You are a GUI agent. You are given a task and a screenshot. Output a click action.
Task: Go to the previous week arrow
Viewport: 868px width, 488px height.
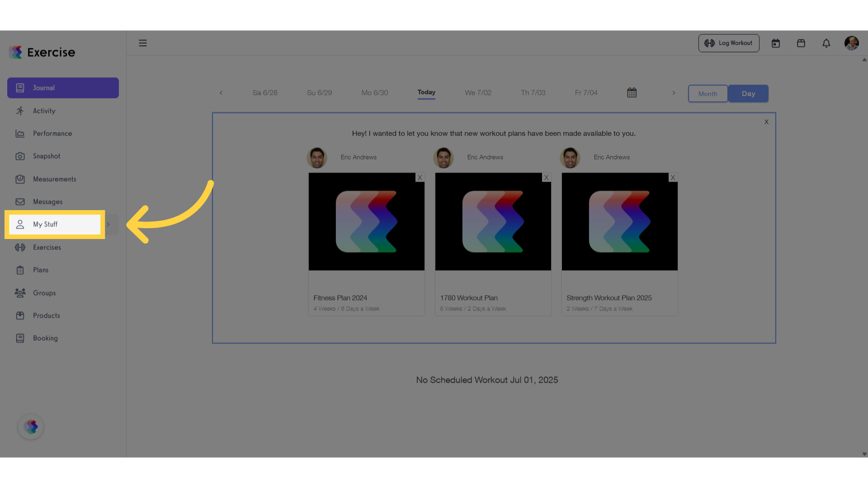click(221, 93)
